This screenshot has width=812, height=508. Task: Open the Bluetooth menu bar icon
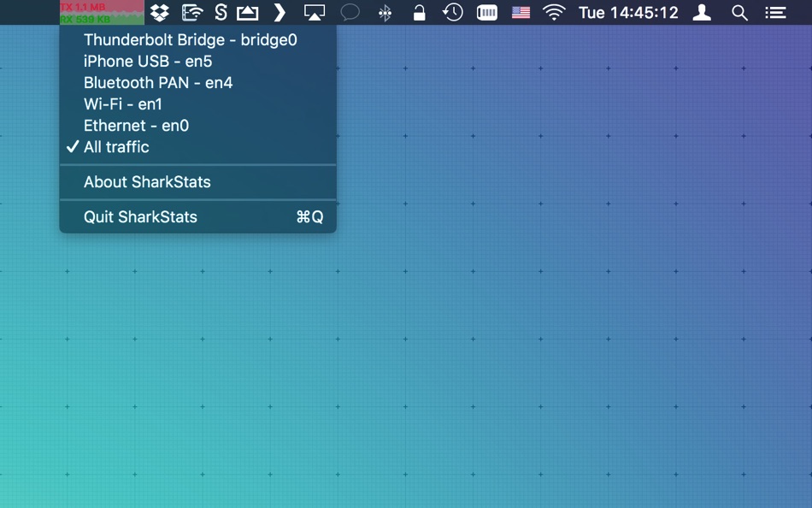point(385,13)
